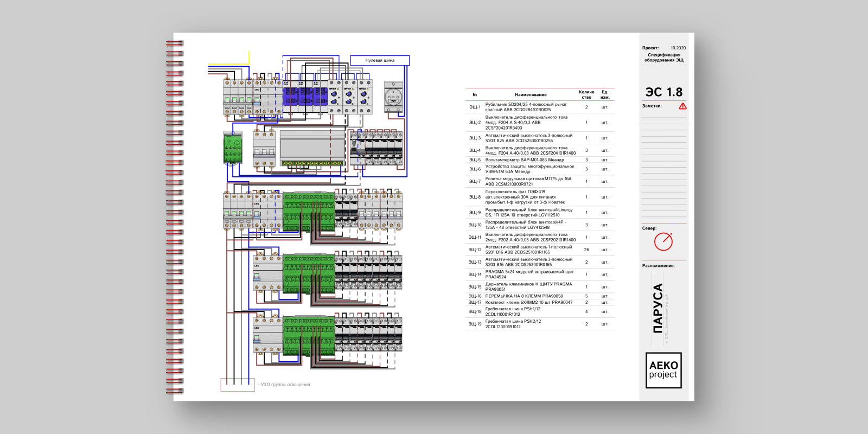This screenshot has height=434, width=868.
Task: Toggle the top-left four-pole switch disconnector
Action: pyautogui.click(x=238, y=97)
